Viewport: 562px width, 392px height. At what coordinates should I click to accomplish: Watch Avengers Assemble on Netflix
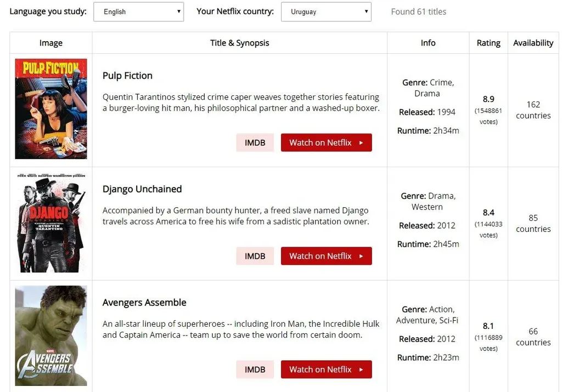tap(326, 370)
